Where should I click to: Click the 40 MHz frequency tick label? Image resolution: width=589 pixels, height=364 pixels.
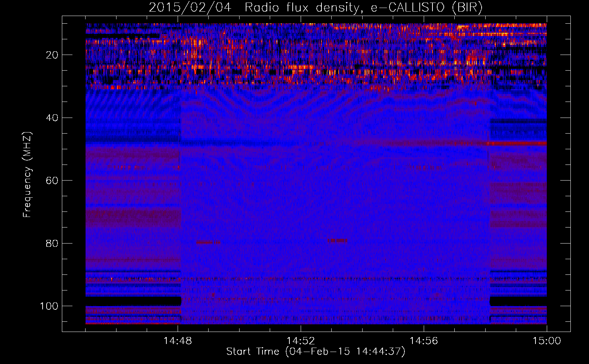[52, 118]
